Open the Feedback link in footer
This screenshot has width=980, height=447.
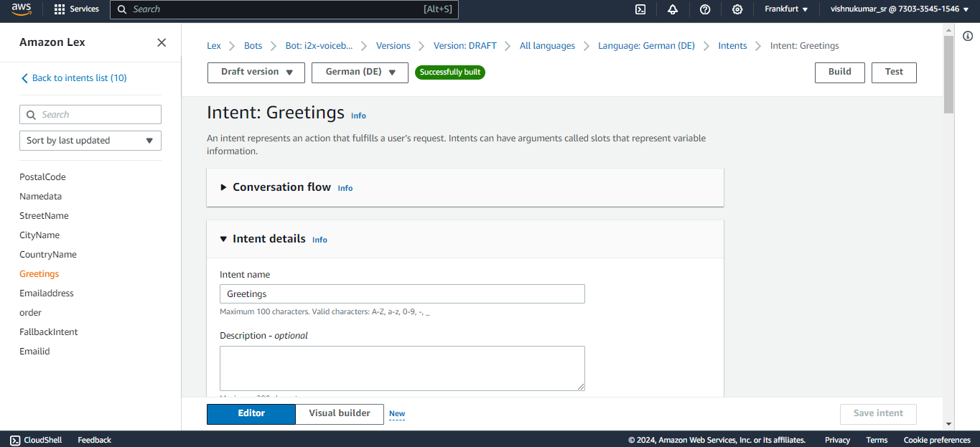click(x=95, y=440)
